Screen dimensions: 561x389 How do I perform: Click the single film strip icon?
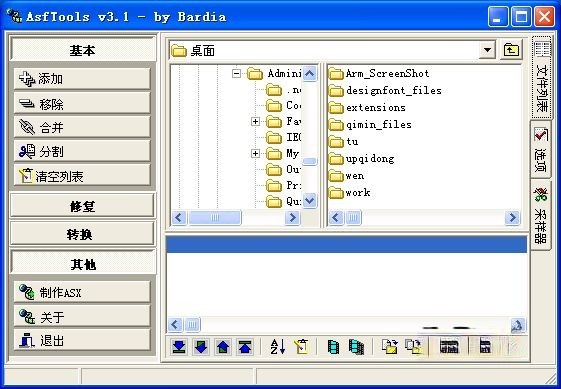[333, 346]
